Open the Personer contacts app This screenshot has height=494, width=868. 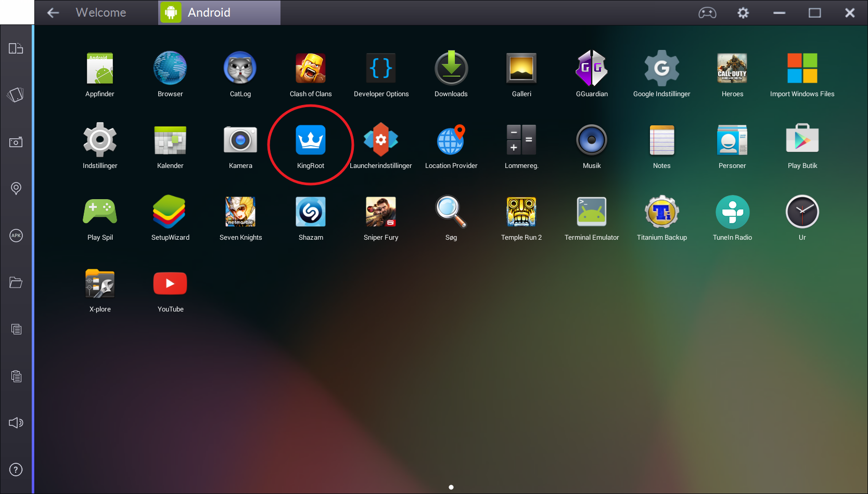click(732, 140)
